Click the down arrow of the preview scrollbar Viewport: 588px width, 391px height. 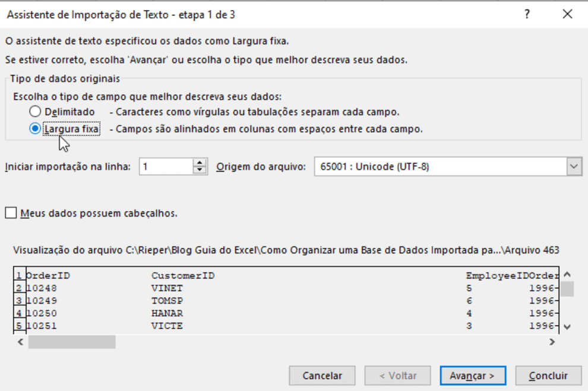567,326
